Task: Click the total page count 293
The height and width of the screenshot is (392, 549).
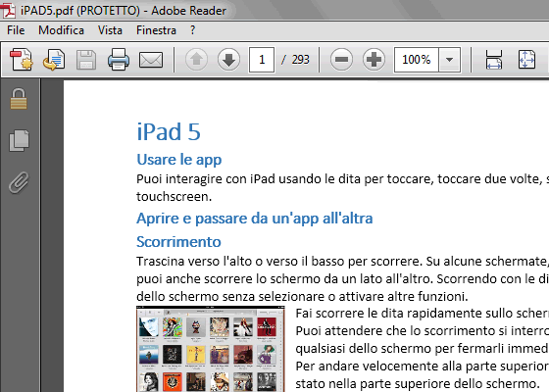Action: (x=300, y=60)
